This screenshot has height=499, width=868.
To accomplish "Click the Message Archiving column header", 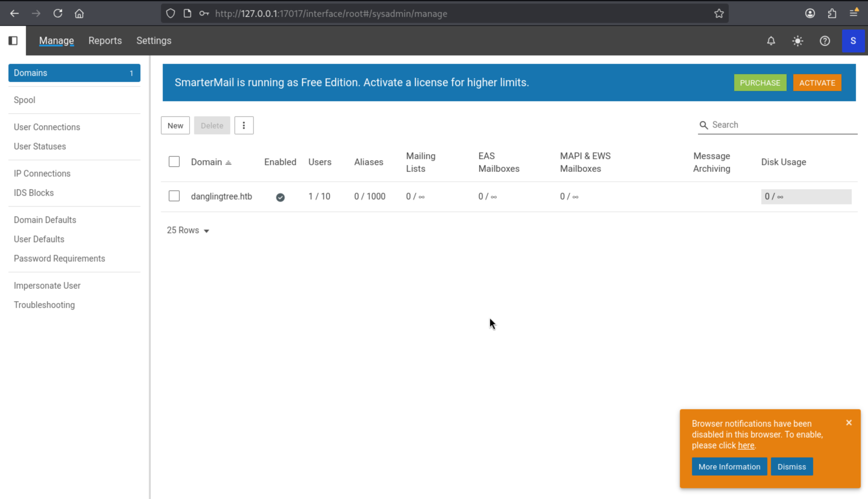I will (712, 162).
